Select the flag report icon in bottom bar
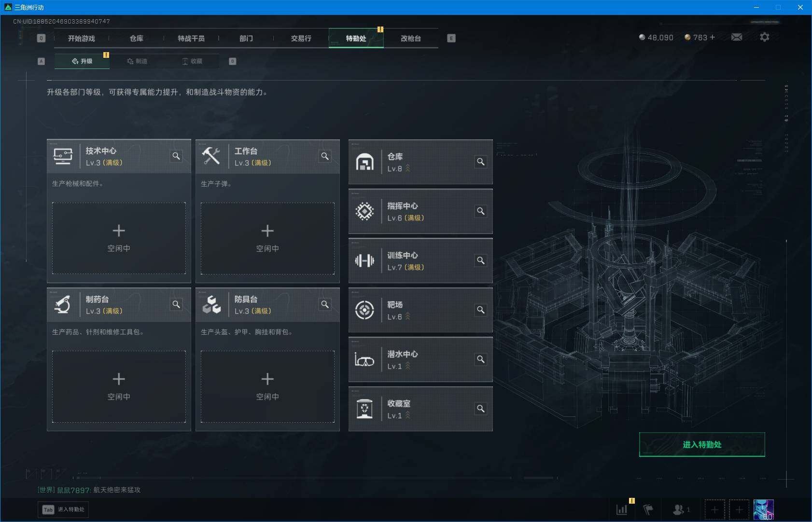The width and height of the screenshot is (812, 522). pos(647,509)
